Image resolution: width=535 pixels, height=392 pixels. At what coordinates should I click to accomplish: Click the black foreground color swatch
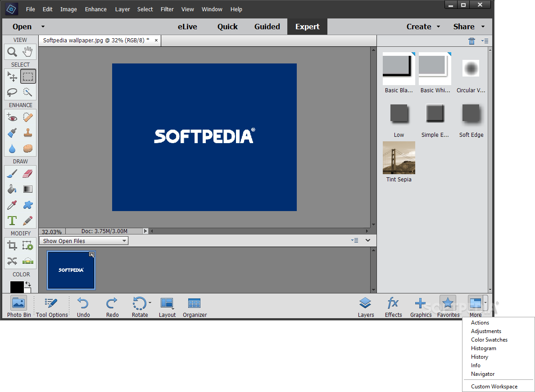[x=16, y=287]
